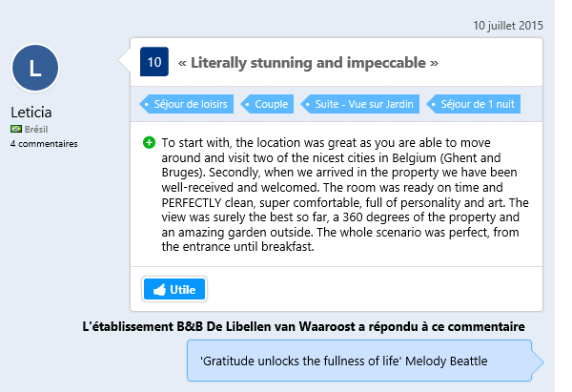Click the Brazil flag icon
The image size is (572, 392).
pos(16,129)
